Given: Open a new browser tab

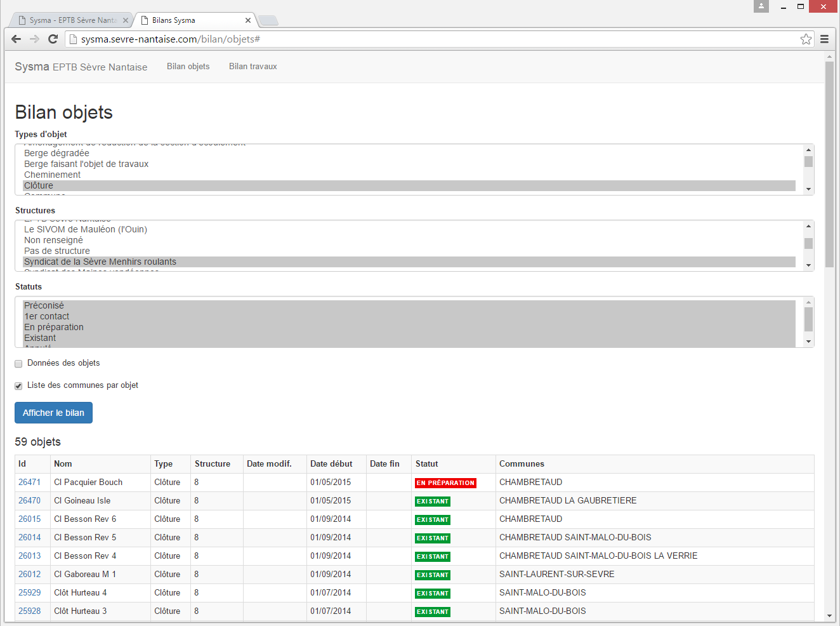Looking at the screenshot, I should (x=269, y=20).
